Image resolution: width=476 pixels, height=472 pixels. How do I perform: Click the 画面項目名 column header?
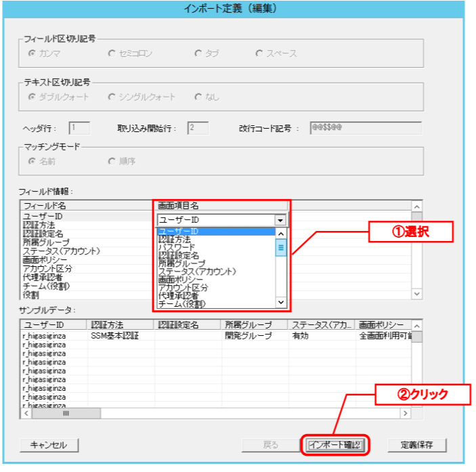(221, 206)
